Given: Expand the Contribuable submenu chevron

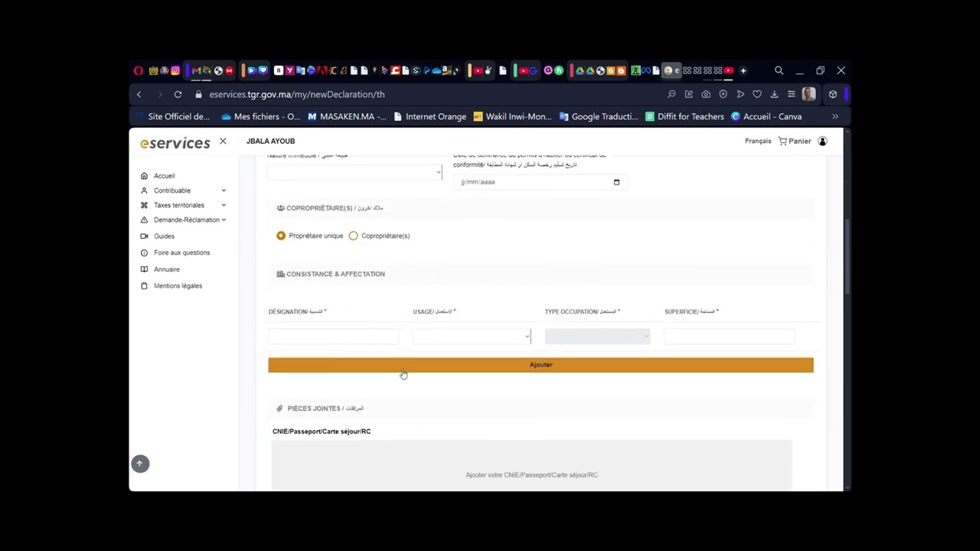Looking at the screenshot, I should (x=224, y=191).
